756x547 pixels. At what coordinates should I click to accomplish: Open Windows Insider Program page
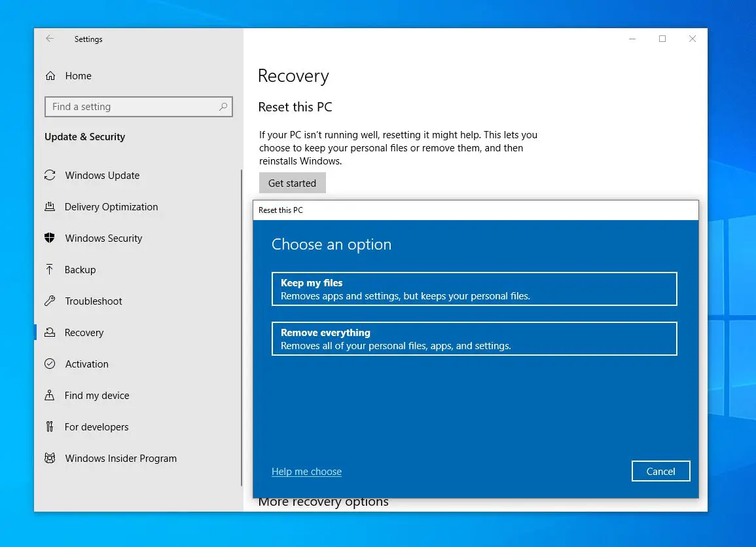coord(121,459)
